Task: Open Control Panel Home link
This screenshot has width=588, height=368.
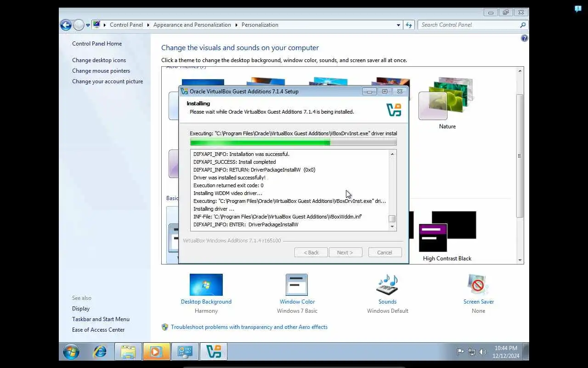Action: click(97, 44)
